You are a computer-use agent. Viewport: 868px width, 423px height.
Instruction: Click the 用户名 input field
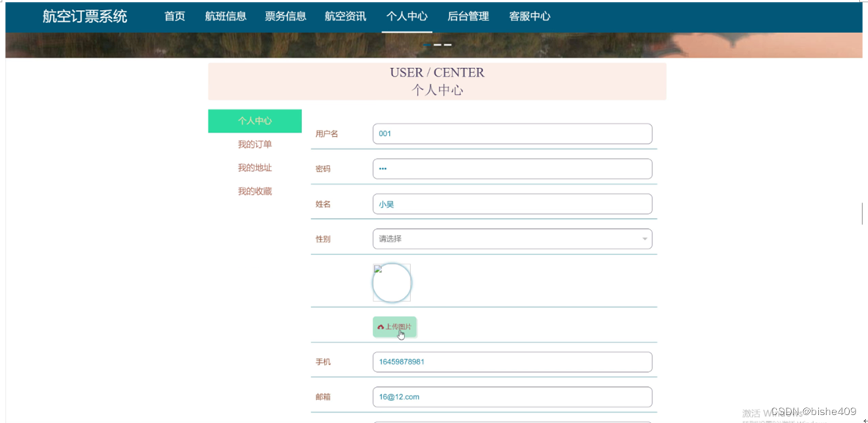coord(513,134)
